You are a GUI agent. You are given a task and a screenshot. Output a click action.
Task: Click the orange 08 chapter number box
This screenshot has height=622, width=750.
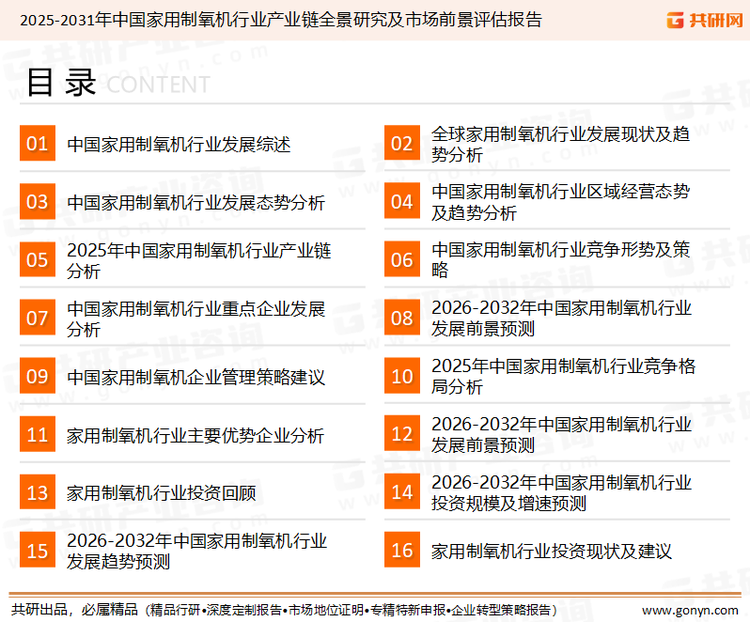[x=402, y=318]
